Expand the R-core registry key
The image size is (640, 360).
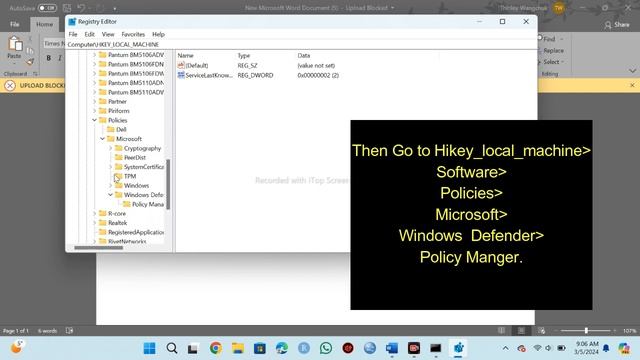94,213
